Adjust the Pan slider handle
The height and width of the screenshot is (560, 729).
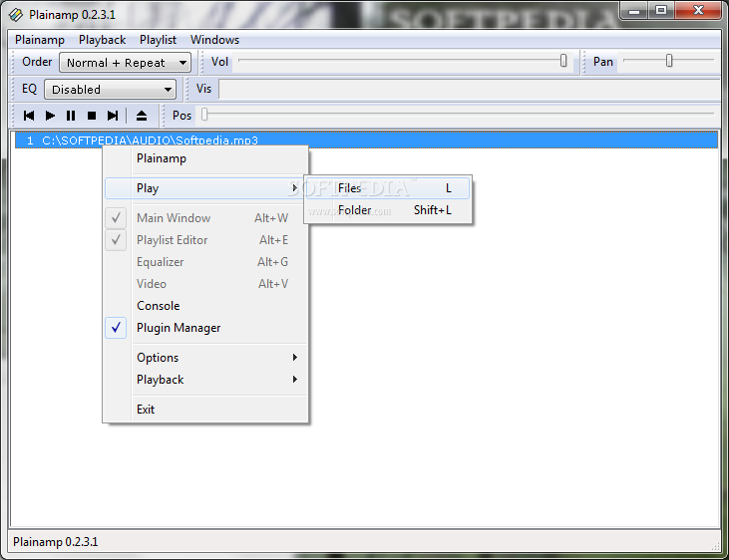click(x=669, y=61)
